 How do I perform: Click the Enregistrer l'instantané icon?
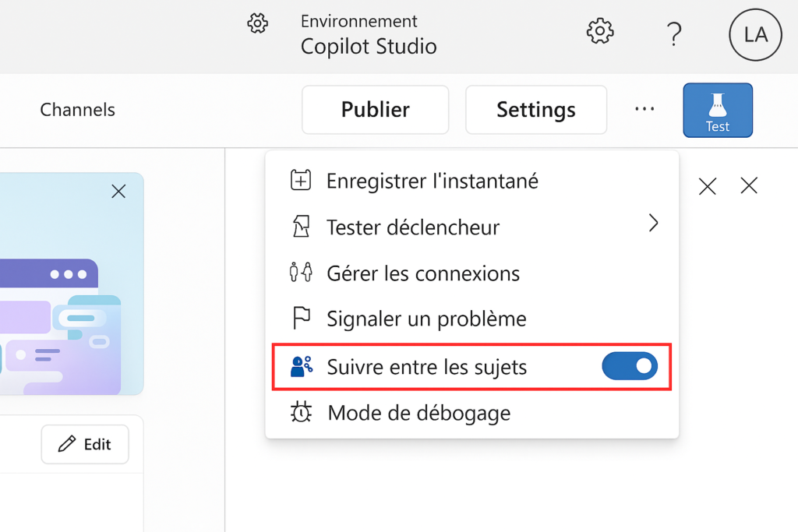pyautogui.click(x=301, y=181)
